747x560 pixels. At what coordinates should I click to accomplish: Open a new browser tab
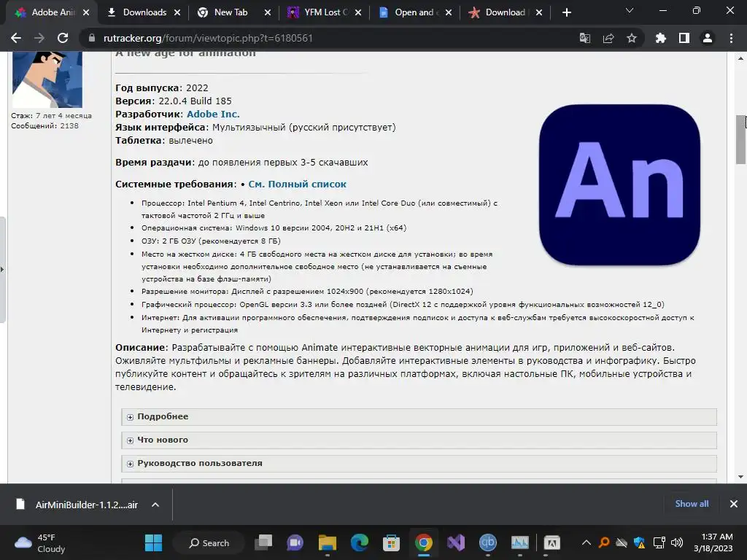click(566, 12)
